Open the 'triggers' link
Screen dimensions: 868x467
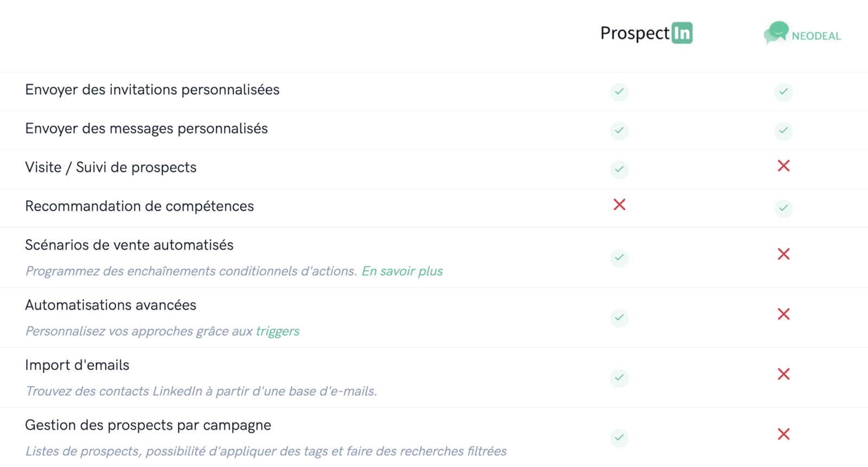pos(277,331)
